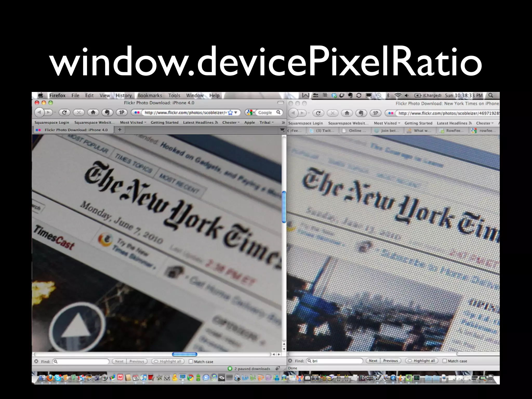532x399 pixels.
Task: Click the reload button in right Firefox window
Action: (318, 113)
